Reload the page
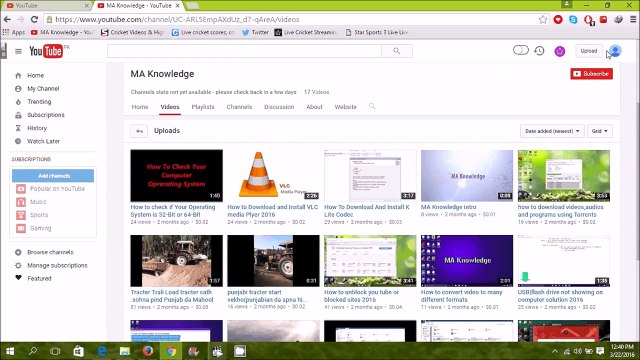 click(x=34, y=19)
